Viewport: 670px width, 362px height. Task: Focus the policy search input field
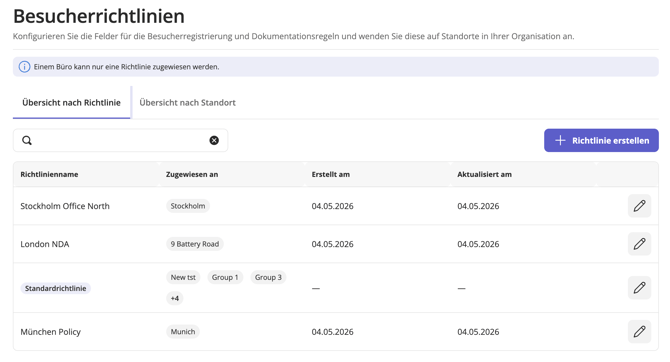(120, 140)
